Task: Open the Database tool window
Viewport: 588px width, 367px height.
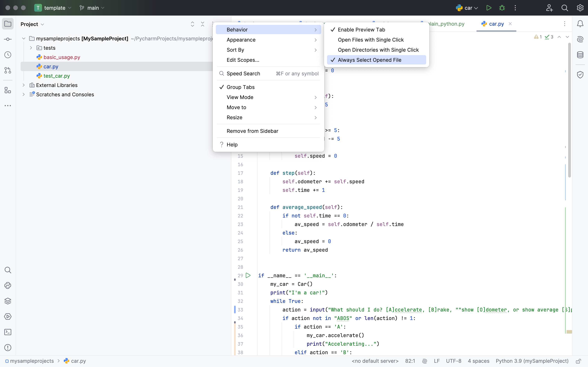Action: click(580, 55)
